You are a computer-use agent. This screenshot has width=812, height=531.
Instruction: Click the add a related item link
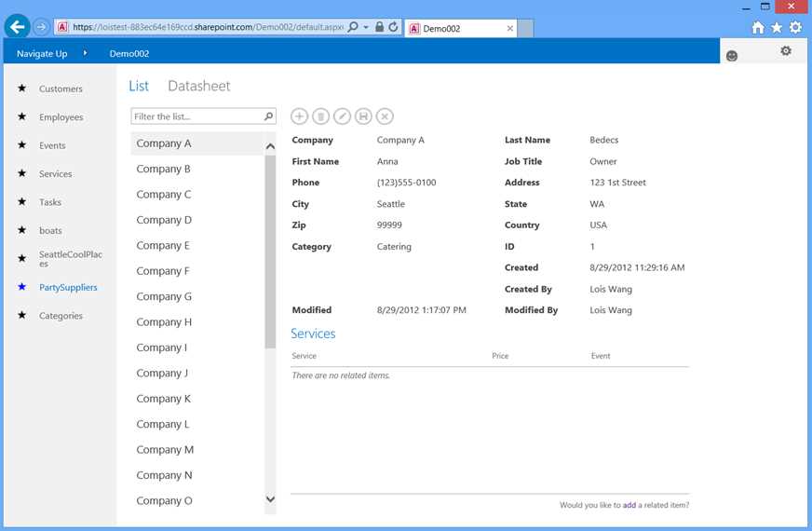(x=629, y=505)
